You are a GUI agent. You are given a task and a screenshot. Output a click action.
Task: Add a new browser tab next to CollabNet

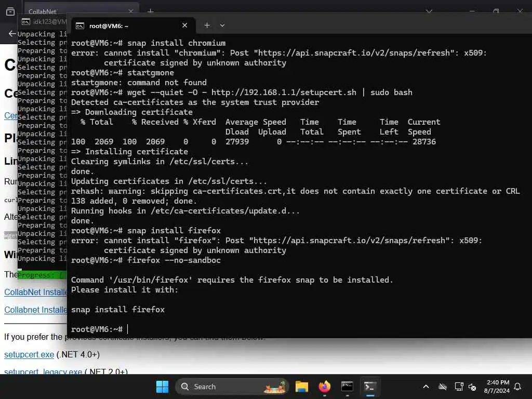pos(151,11)
